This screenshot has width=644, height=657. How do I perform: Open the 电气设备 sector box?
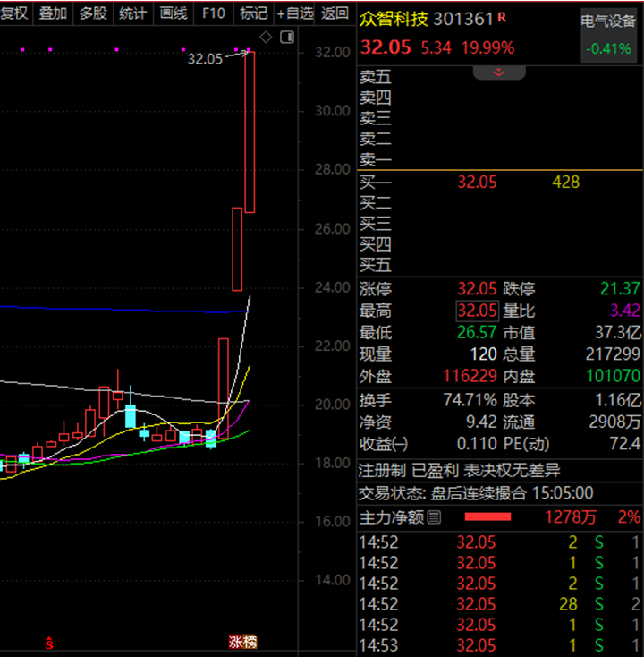pos(609,36)
